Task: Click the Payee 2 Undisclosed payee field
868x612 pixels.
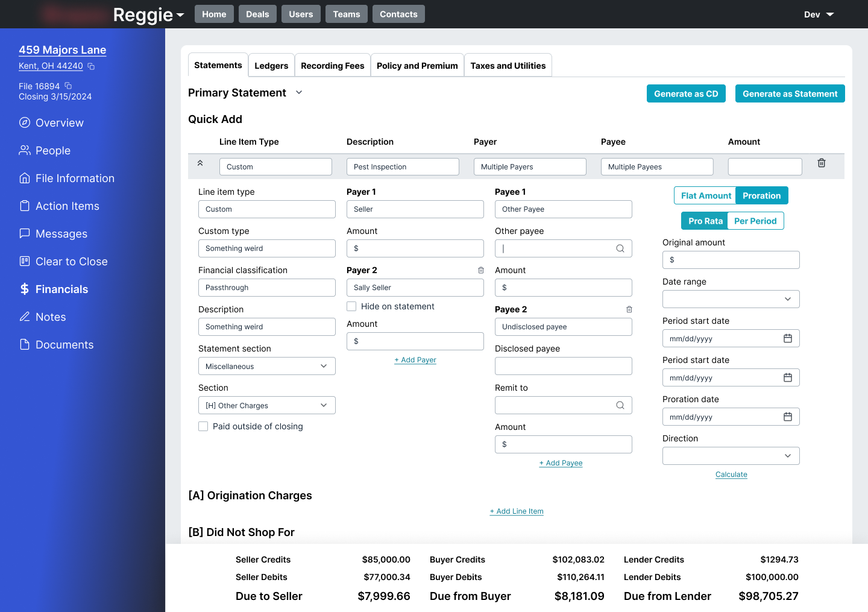Action: [x=564, y=327]
